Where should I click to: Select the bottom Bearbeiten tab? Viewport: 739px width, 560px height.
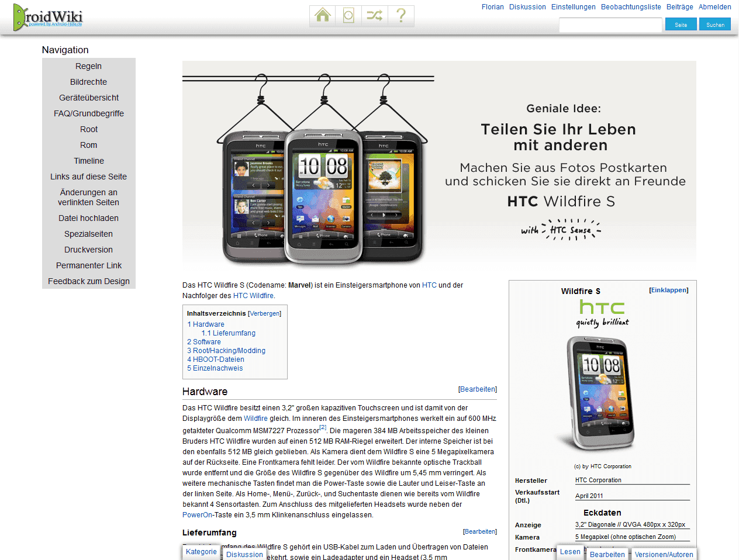click(x=607, y=555)
